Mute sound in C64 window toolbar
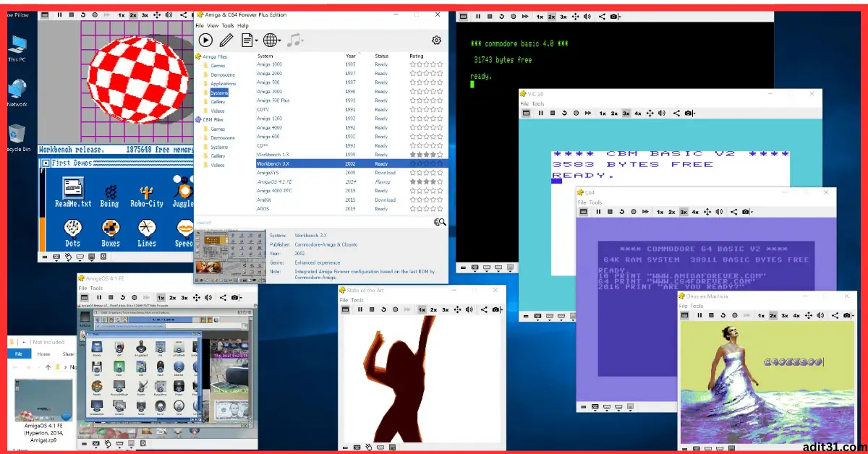The width and height of the screenshot is (868, 454). coord(719,212)
